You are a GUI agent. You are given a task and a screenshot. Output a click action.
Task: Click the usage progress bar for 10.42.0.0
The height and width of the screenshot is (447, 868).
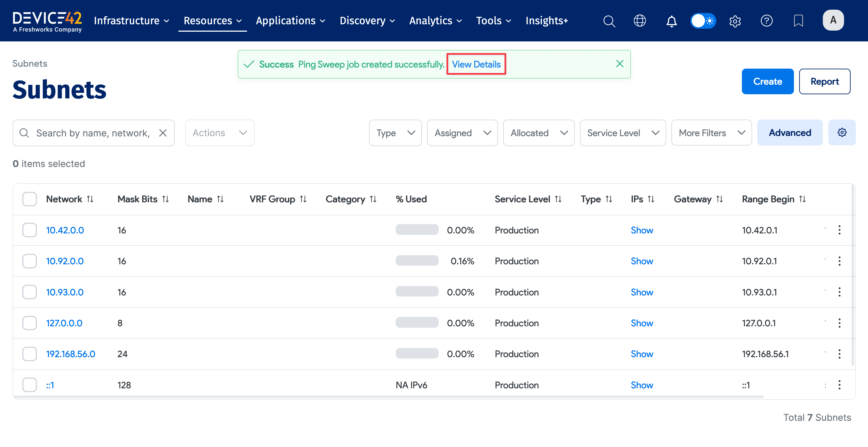[x=417, y=230]
